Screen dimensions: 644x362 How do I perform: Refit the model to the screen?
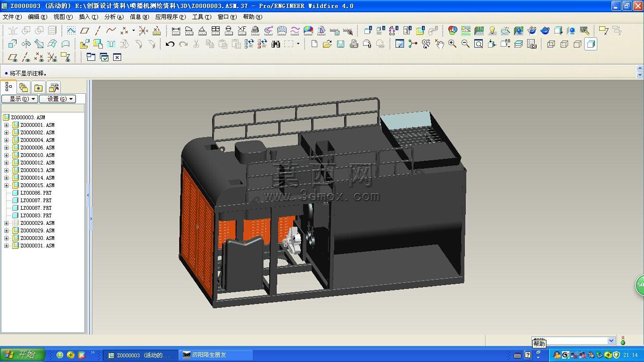pos(479,44)
